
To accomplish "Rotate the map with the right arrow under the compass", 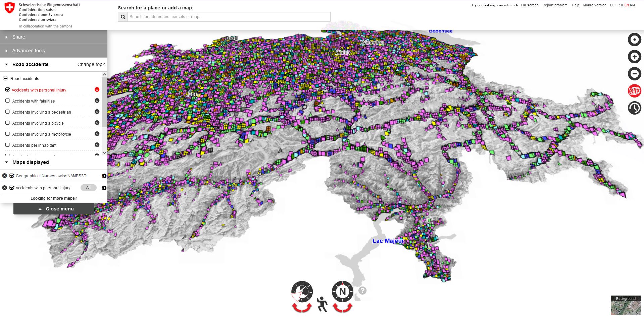I will [x=348, y=307].
